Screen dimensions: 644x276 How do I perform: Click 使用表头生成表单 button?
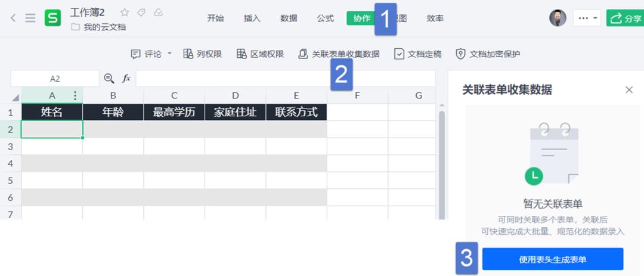[553, 259]
